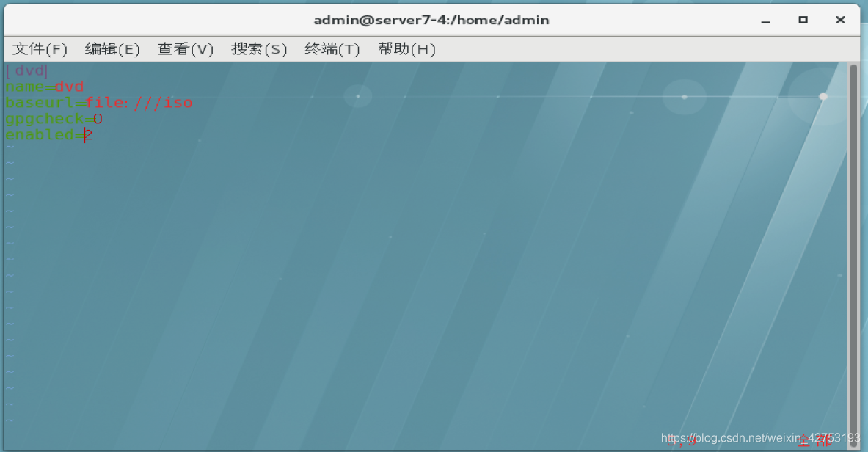
Task: Open the 编辑(E) menu
Action: (x=112, y=49)
